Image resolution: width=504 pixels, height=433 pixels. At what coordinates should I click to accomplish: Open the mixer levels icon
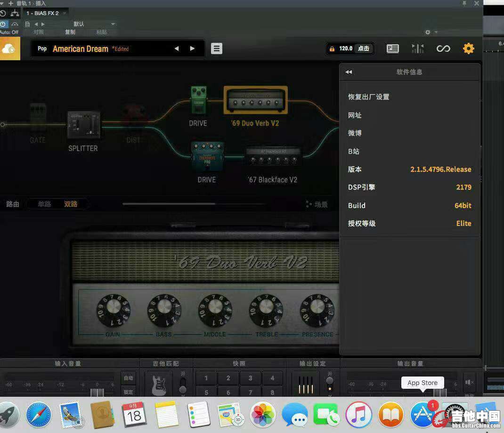[x=418, y=48]
